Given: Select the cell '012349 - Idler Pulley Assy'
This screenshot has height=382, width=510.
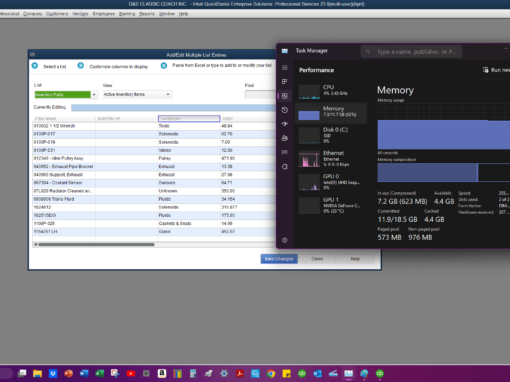Looking at the screenshot, I should point(64,158).
